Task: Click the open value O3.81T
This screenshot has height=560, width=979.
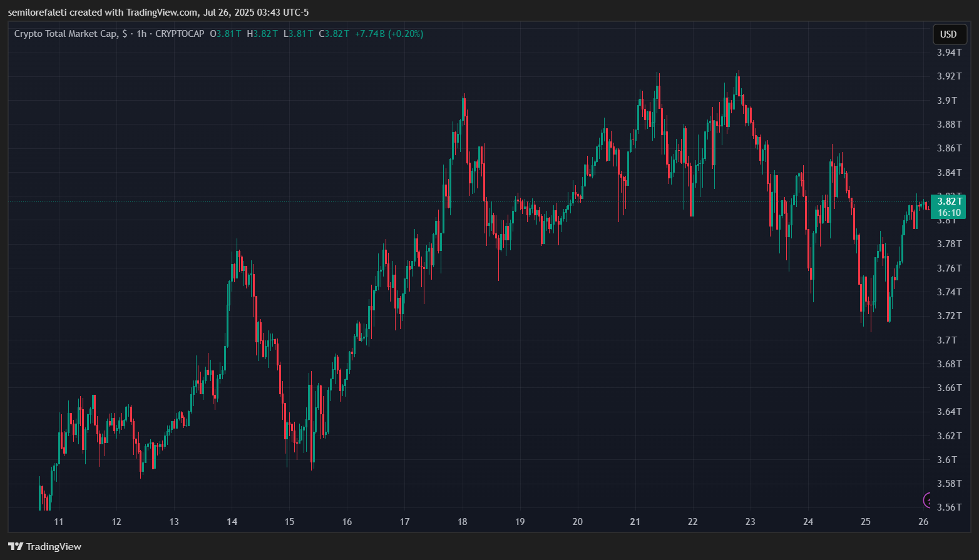Action: click(x=226, y=34)
